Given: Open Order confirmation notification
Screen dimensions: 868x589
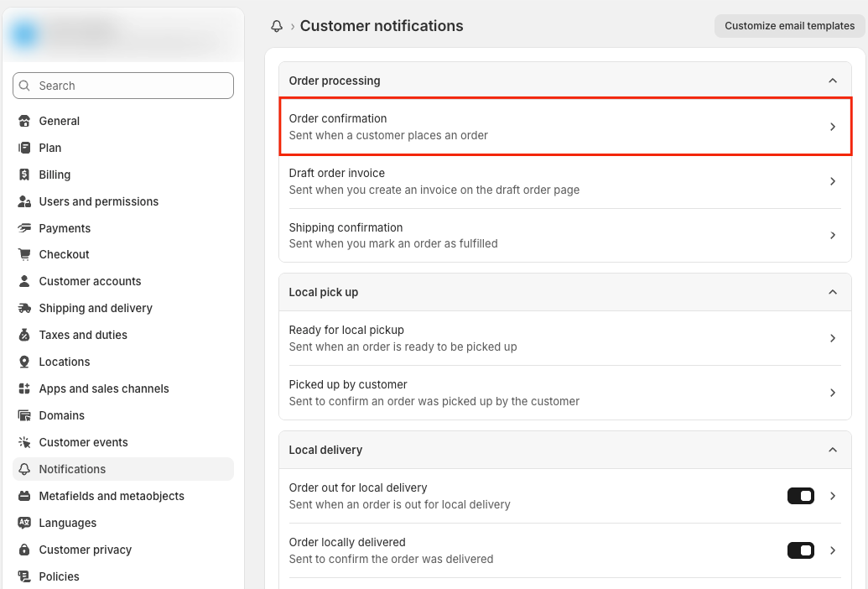Looking at the screenshot, I should click(x=565, y=127).
